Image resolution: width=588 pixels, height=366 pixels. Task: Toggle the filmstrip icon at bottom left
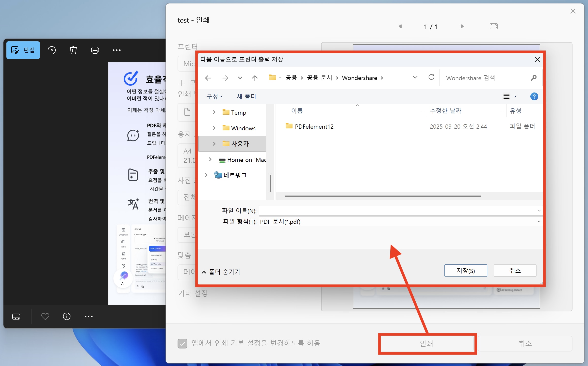click(x=16, y=317)
